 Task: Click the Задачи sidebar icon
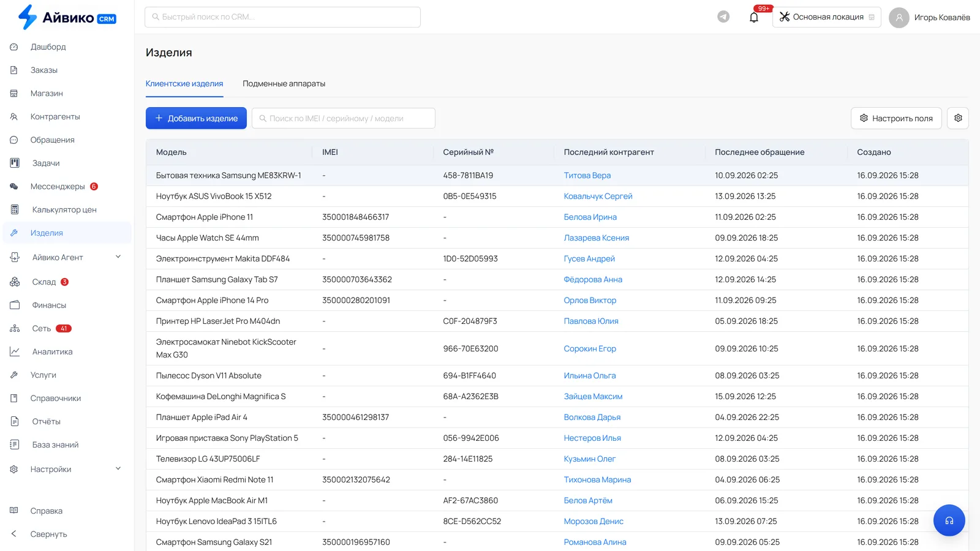click(x=15, y=163)
